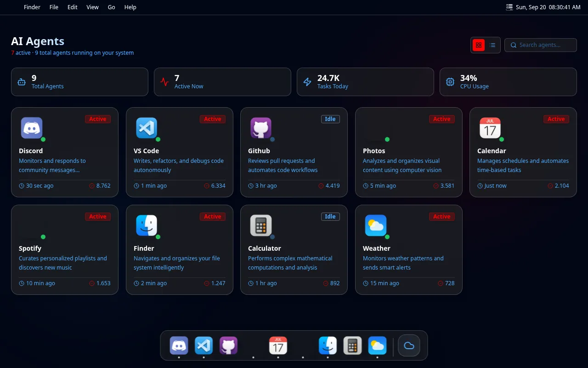Open Discord from the dock

179,345
